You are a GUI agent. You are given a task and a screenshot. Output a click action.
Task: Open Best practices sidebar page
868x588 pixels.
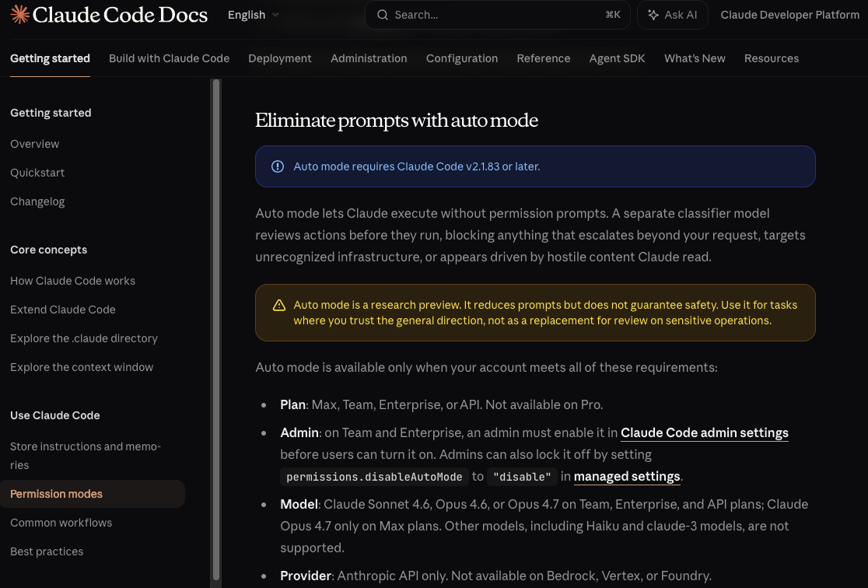(x=47, y=551)
